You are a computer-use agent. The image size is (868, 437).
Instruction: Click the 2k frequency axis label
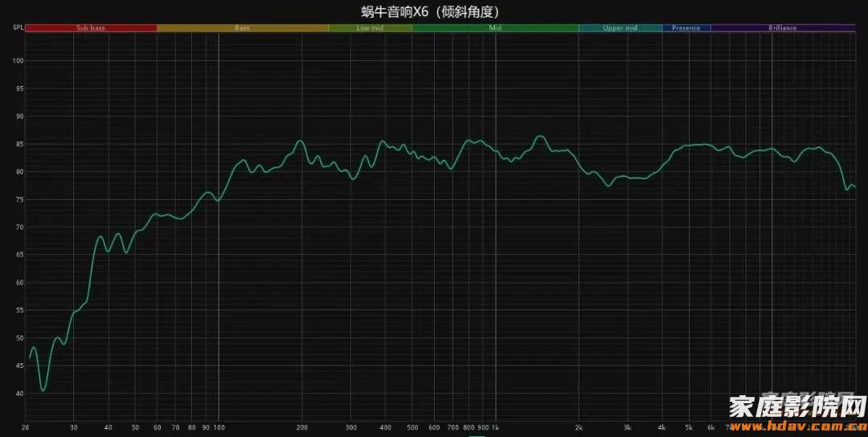pos(579,427)
